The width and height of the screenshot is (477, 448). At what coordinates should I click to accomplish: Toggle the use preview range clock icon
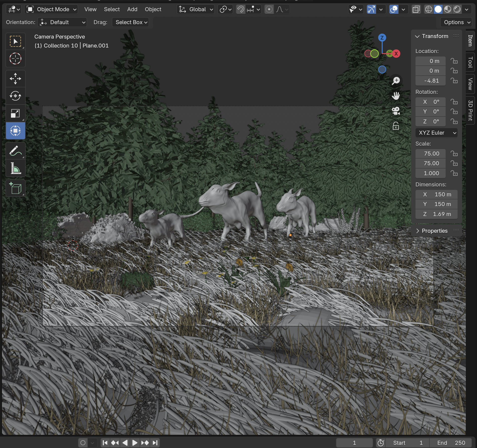pyautogui.click(x=381, y=443)
